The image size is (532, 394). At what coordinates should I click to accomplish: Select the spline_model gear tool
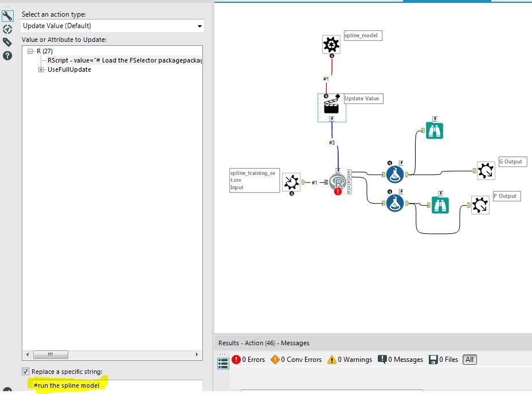(331, 45)
